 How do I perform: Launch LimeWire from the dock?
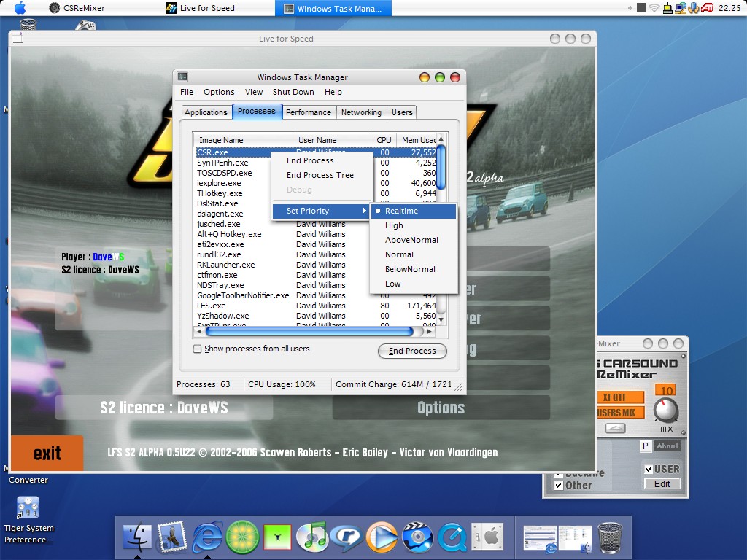coord(242,537)
